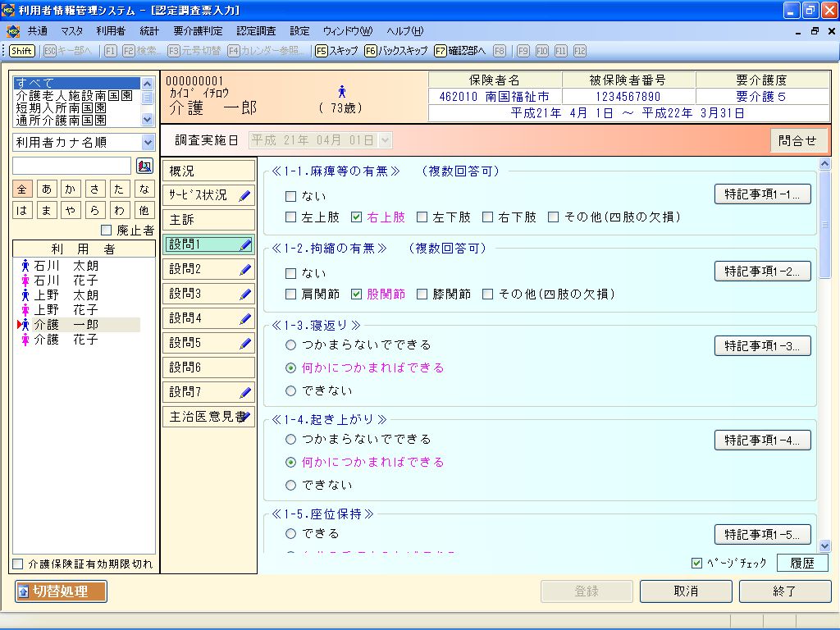This screenshot has width=840, height=630.
Task: Click the 特記事項1-1 button
Action: [x=762, y=194]
